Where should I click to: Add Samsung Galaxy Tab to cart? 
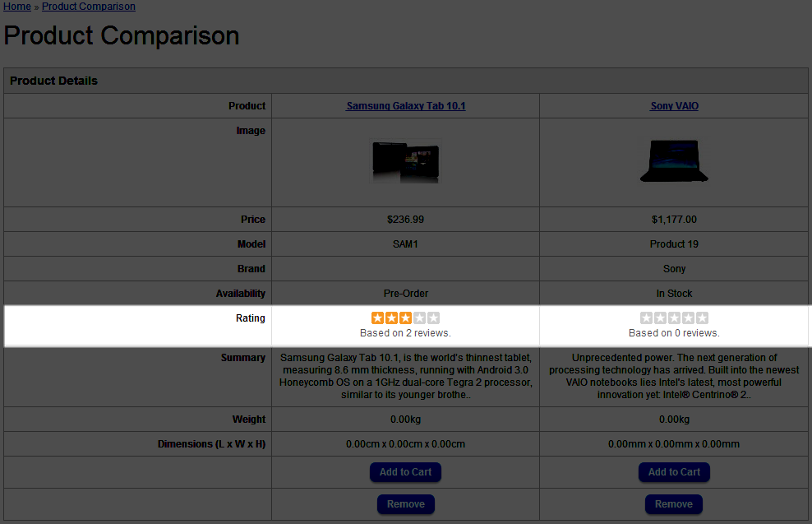[405, 472]
